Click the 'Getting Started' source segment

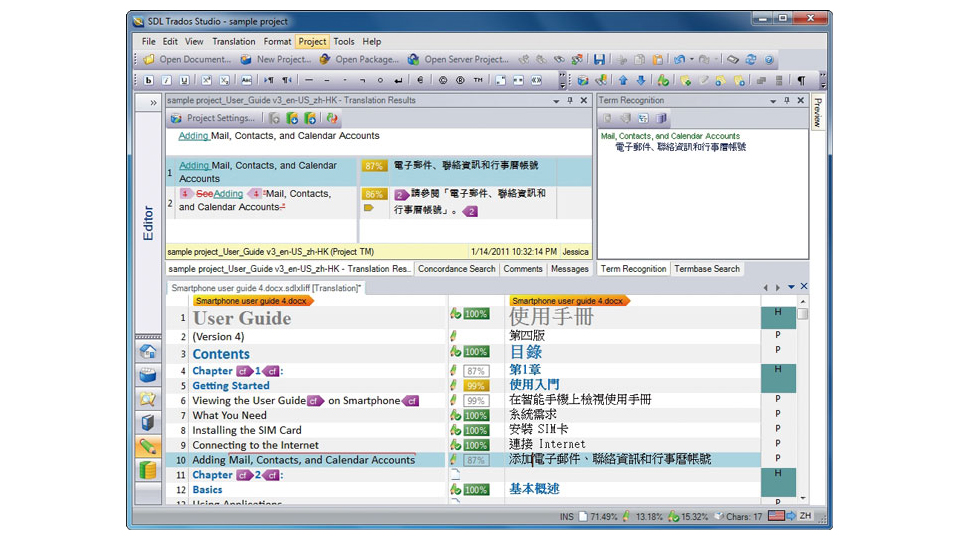click(231, 386)
